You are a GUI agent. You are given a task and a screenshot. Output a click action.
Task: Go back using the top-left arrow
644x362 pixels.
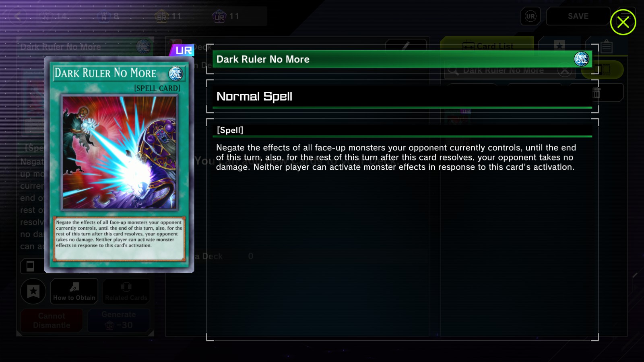pos(18,16)
